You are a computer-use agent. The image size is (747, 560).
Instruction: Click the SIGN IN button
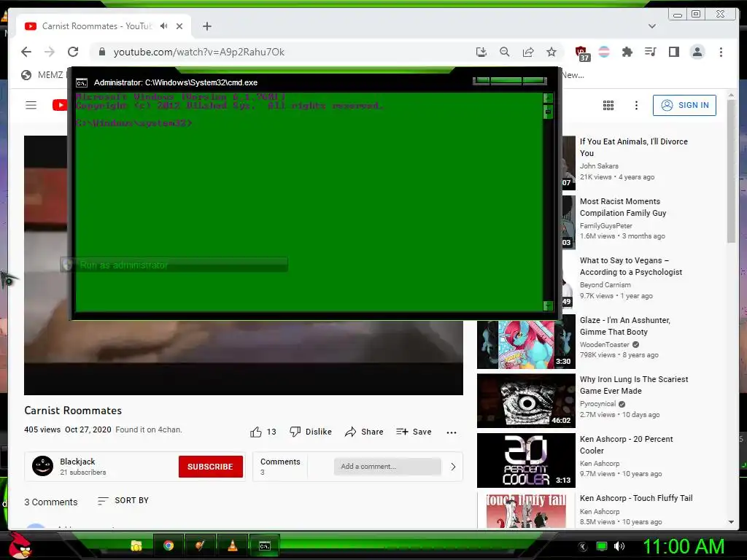coord(684,105)
